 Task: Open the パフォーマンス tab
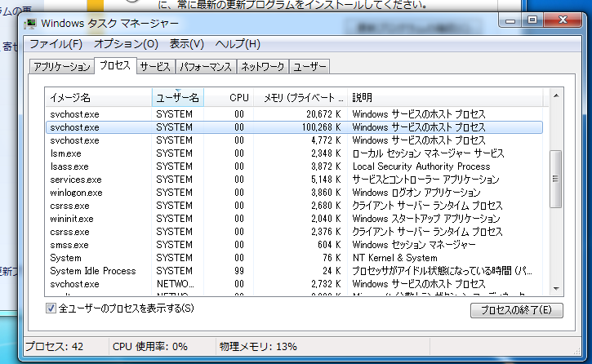[x=206, y=67]
